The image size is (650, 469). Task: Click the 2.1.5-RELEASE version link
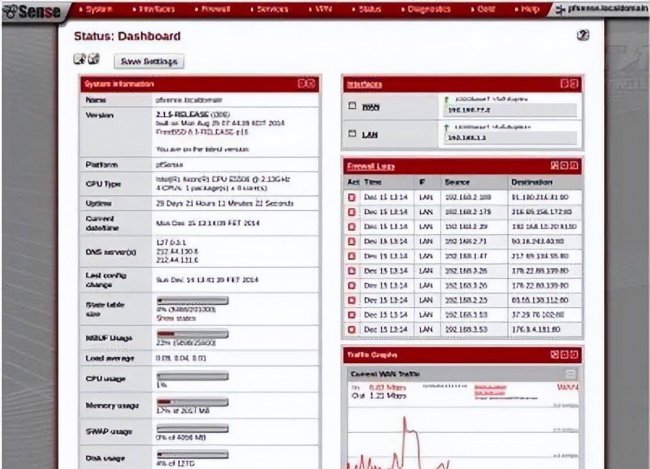(182, 114)
